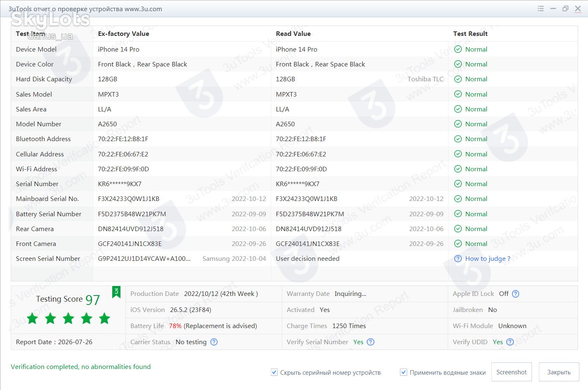Click the Warranty Date Inquiring text
Image resolution: width=588 pixels, height=390 pixels.
pyautogui.click(x=350, y=294)
